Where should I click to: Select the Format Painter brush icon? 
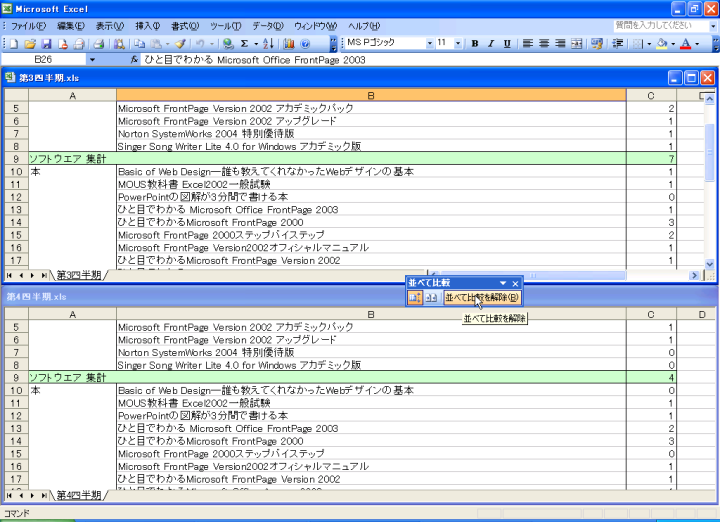pyautogui.click(x=180, y=44)
